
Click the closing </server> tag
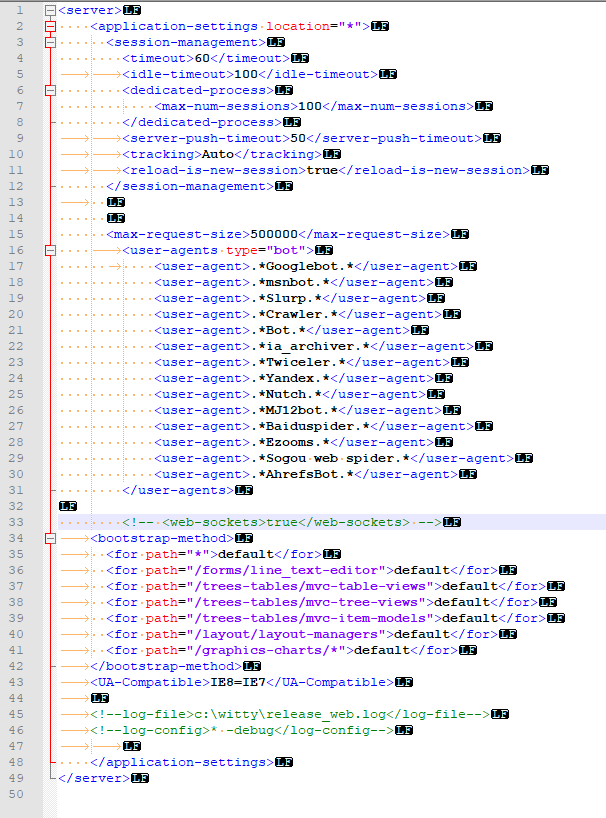94,778
